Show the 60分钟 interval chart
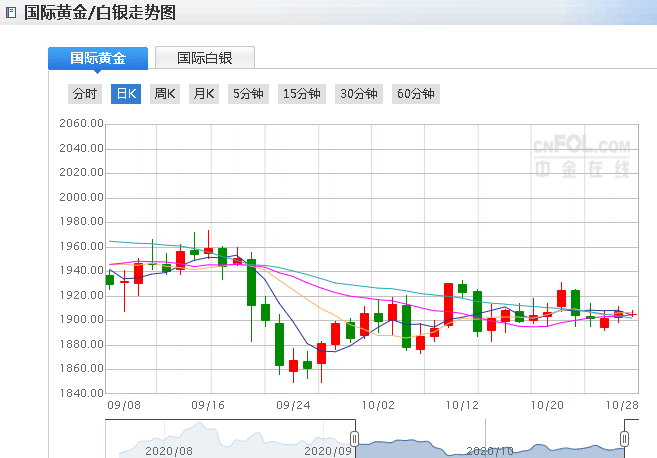Image resolution: width=657 pixels, height=458 pixels. [x=416, y=94]
